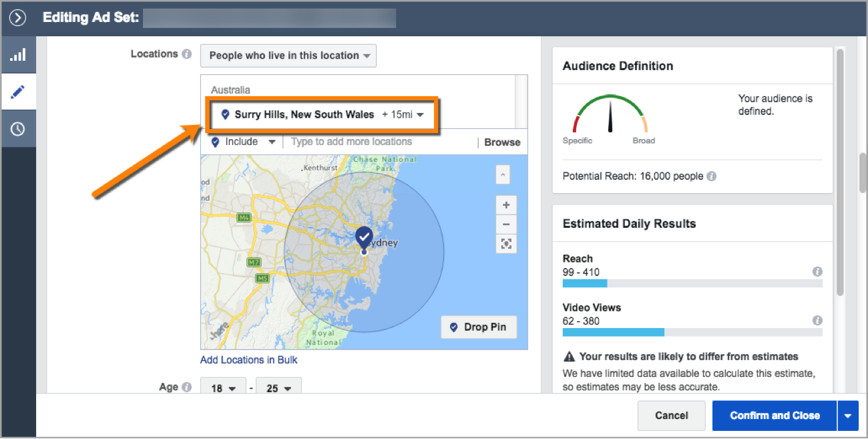This screenshot has height=439, width=868.
Task: Collapse the editing panel with the circled arrow icon
Action: 17,17
